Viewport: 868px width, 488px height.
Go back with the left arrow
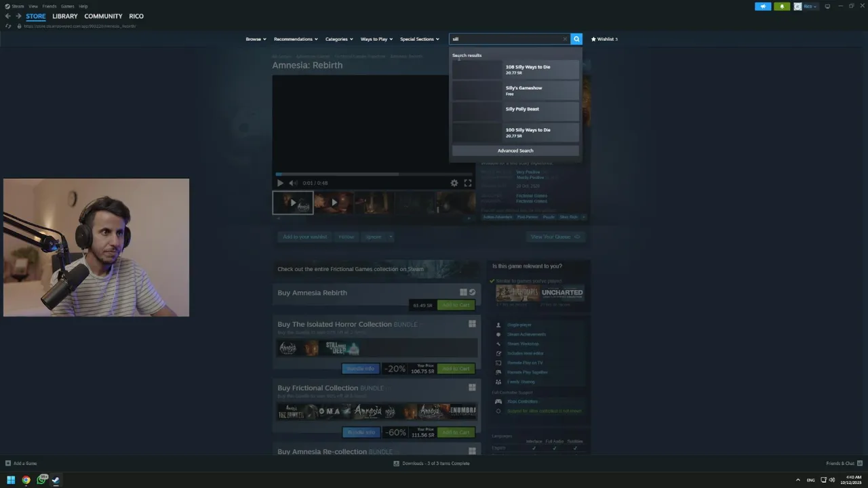(8, 16)
